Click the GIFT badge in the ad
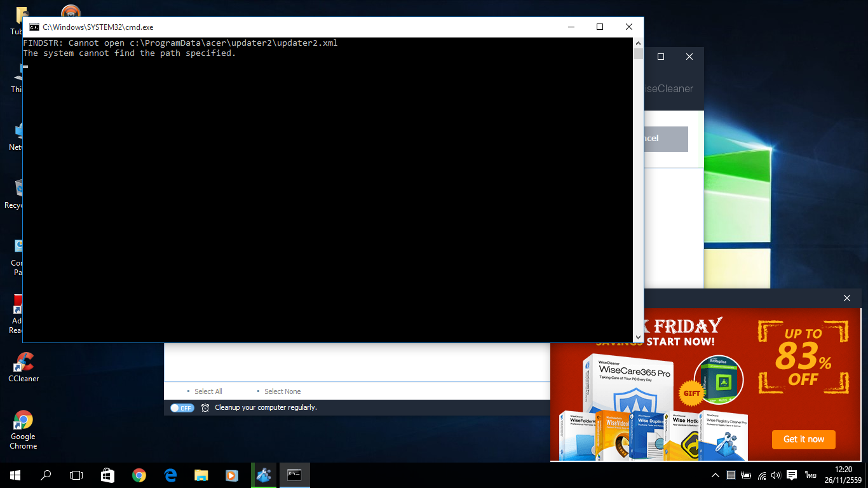 (691, 393)
